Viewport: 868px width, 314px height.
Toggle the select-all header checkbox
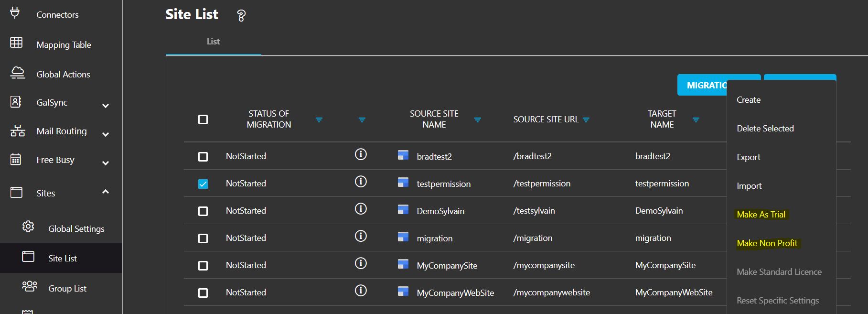pos(203,119)
